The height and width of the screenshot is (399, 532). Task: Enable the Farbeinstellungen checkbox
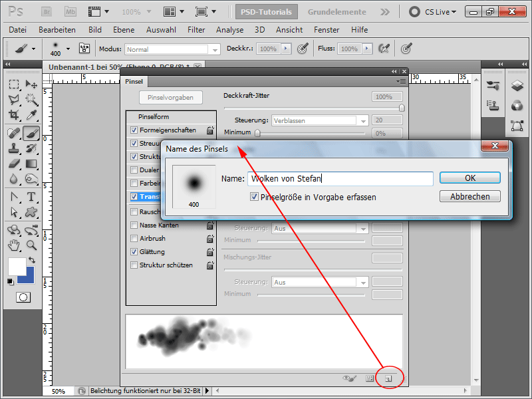coord(134,184)
